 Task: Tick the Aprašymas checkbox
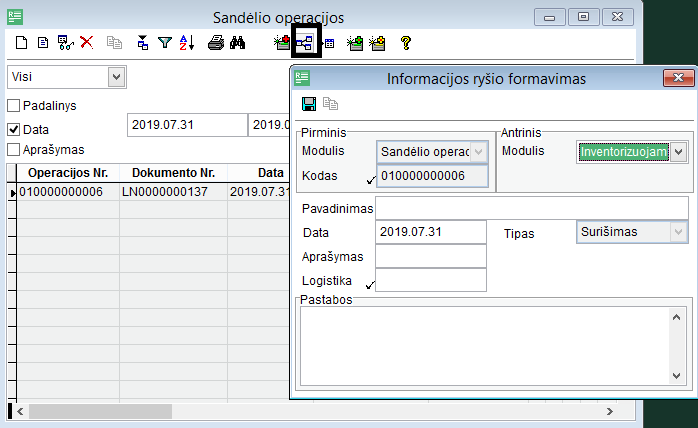pyautogui.click(x=14, y=150)
